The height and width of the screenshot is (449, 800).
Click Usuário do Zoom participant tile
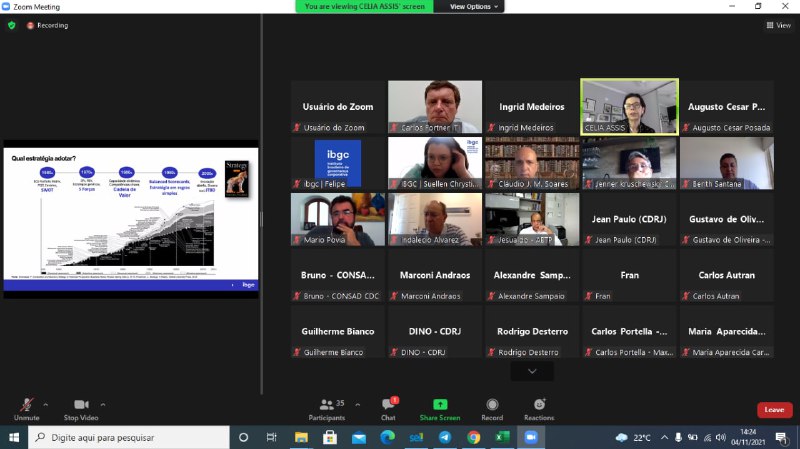point(338,107)
